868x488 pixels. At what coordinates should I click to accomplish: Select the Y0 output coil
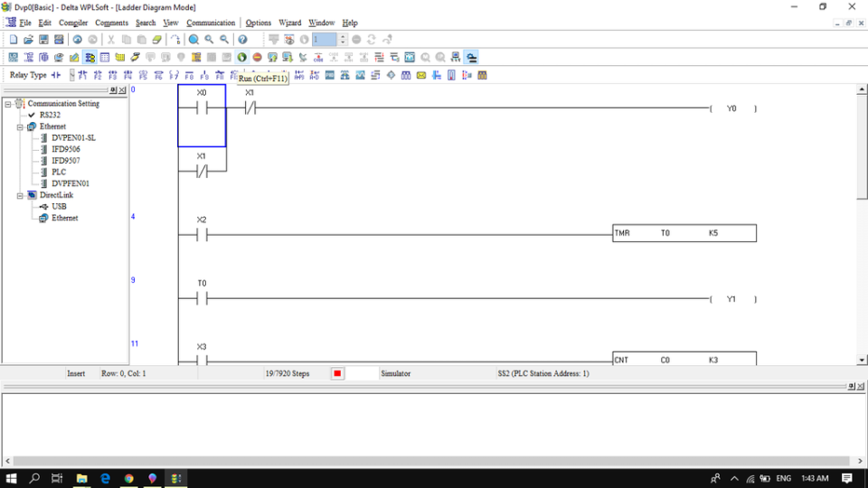[733, 108]
